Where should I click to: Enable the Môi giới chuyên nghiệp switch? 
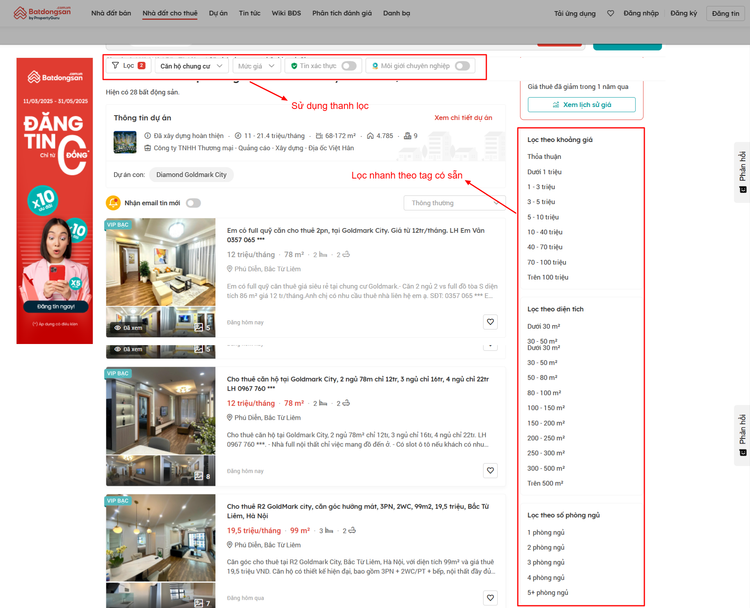click(461, 66)
